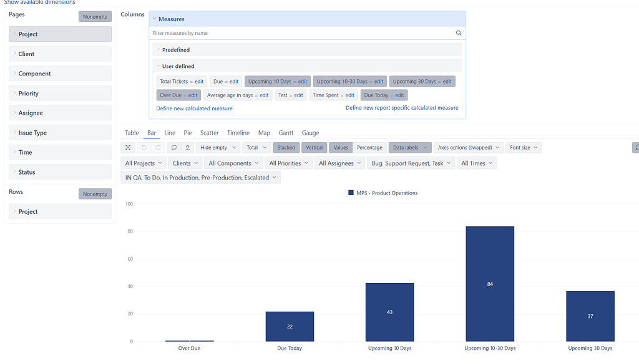The height and width of the screenshot is (364, 639).
Task: Edit the Over Due measure
Action: pos(193,95)
